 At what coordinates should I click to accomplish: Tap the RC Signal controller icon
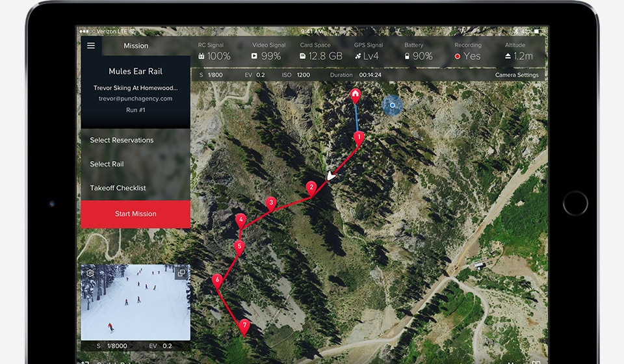pos(201,57)
